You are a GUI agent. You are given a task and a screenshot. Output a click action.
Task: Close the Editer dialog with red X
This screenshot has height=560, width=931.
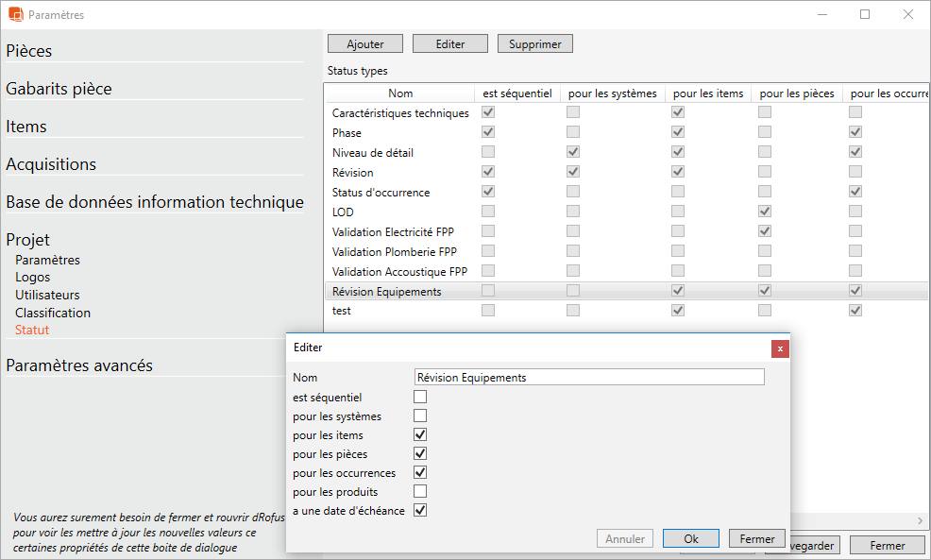[780, 348]
